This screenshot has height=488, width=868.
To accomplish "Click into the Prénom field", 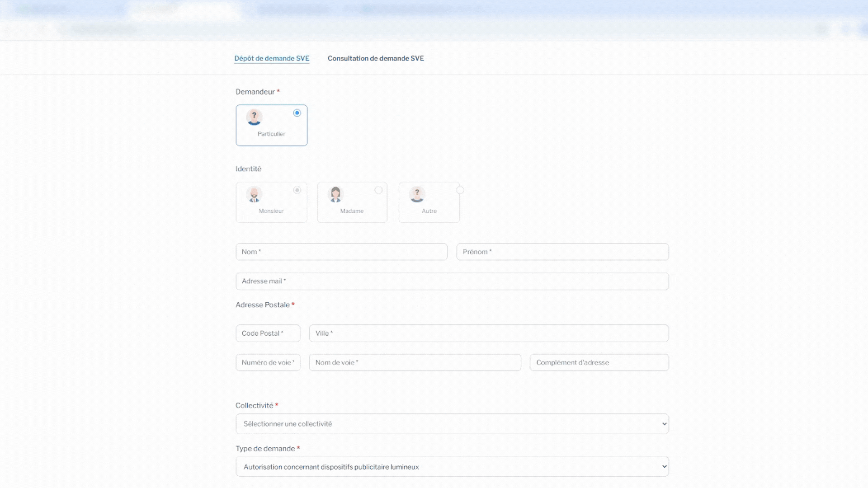I will (x=562, y=252).
